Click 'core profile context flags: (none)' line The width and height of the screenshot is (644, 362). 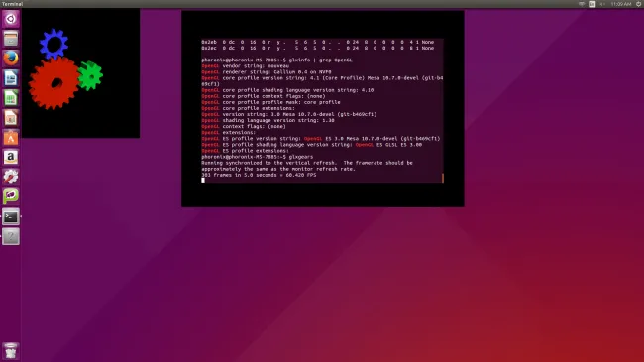(264, 96)
